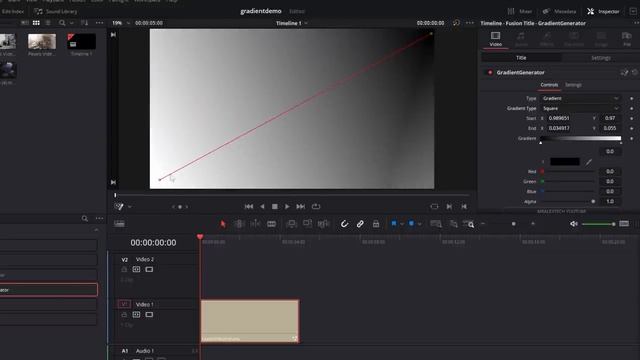Play the timeline in reverse

[x=262, y=207]
